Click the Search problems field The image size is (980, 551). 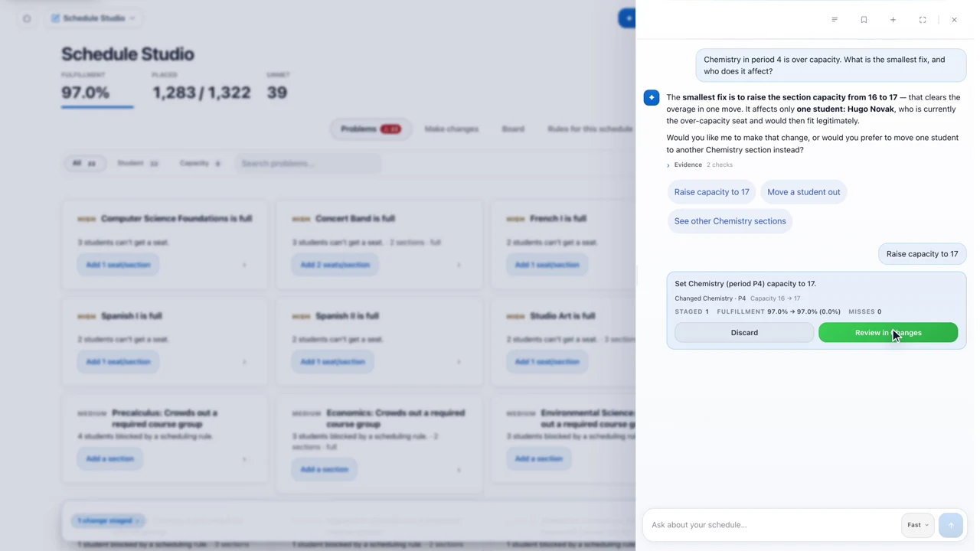(308, 163)
